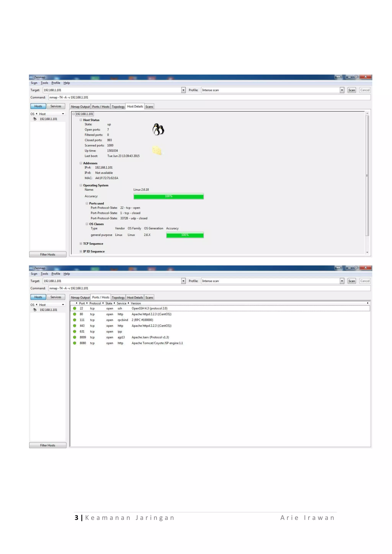This screenshot has height=554, width=392.
Task: Click the green status dot for port 111
Action: point(75,320)
